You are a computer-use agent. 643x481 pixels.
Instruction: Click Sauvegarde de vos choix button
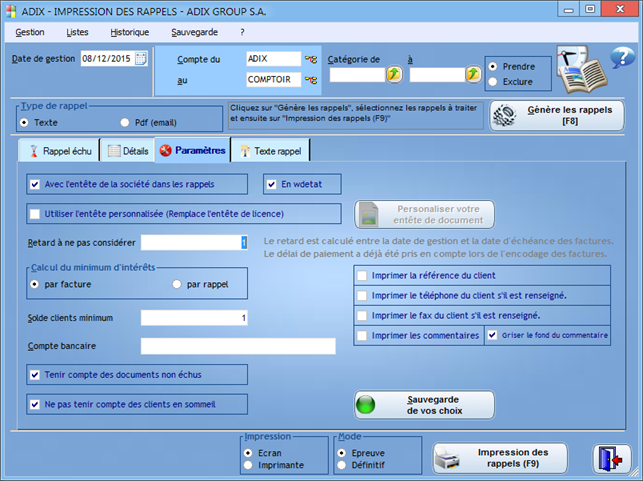tap(424, 405)
